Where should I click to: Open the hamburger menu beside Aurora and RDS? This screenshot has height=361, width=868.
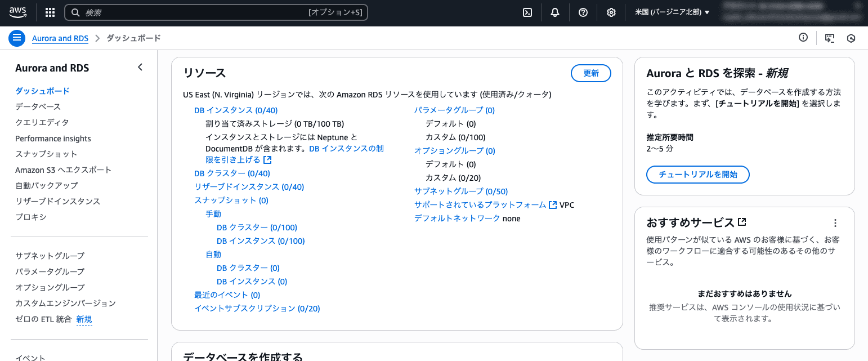click(x=17, y=38)
